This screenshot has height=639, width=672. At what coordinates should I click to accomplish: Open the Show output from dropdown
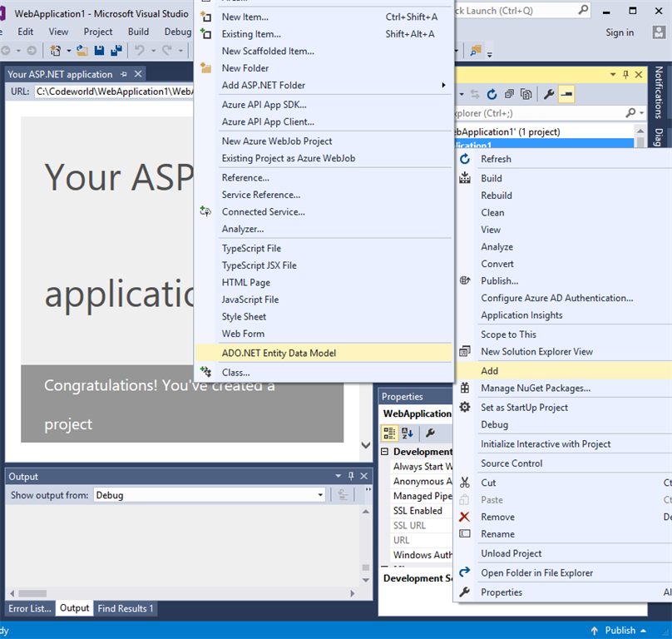(320, 495)
